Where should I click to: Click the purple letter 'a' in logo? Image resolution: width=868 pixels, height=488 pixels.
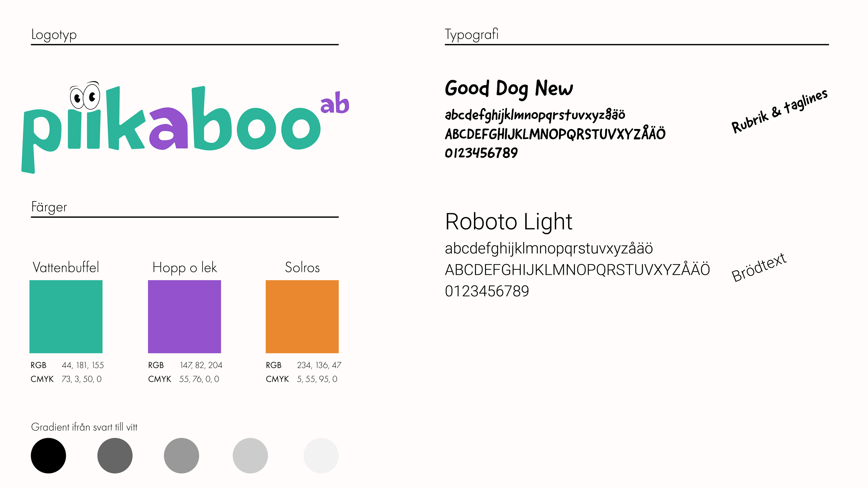click(168, 129)
